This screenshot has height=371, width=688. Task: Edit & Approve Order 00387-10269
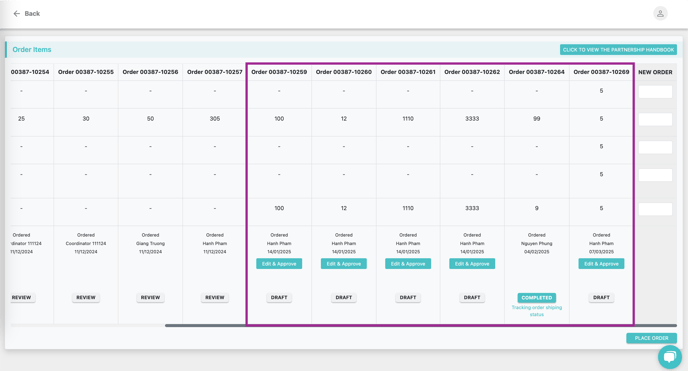tap(601, 264)
